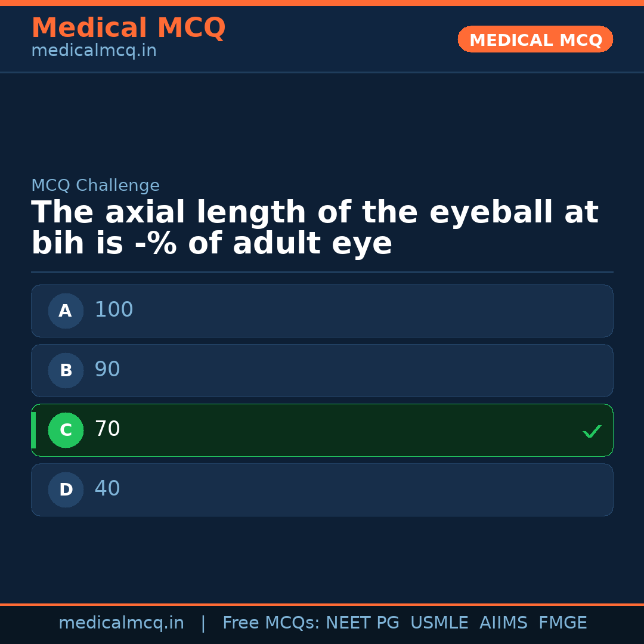This screenshot has height=644, width=644.
Task: Expand the question heading area
Action: 315,227
